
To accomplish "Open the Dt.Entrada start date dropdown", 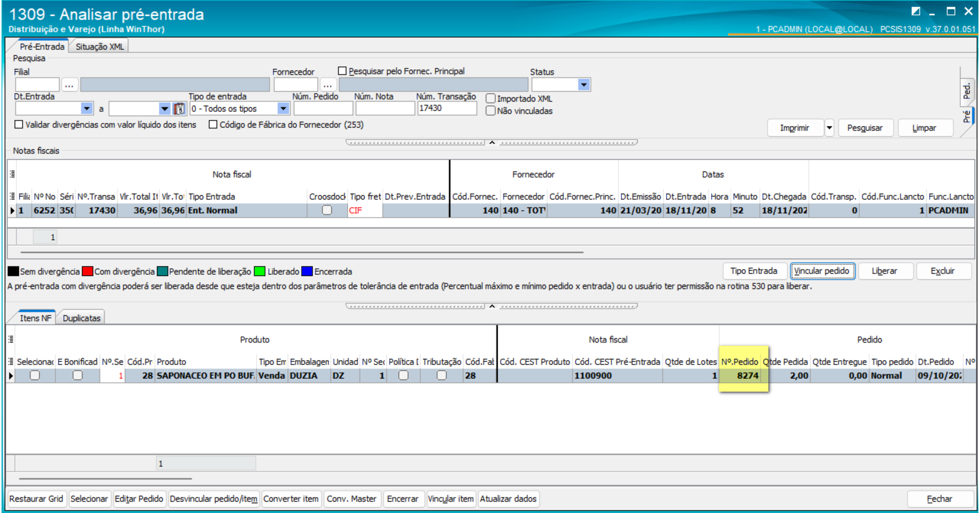I will point(87,109).
